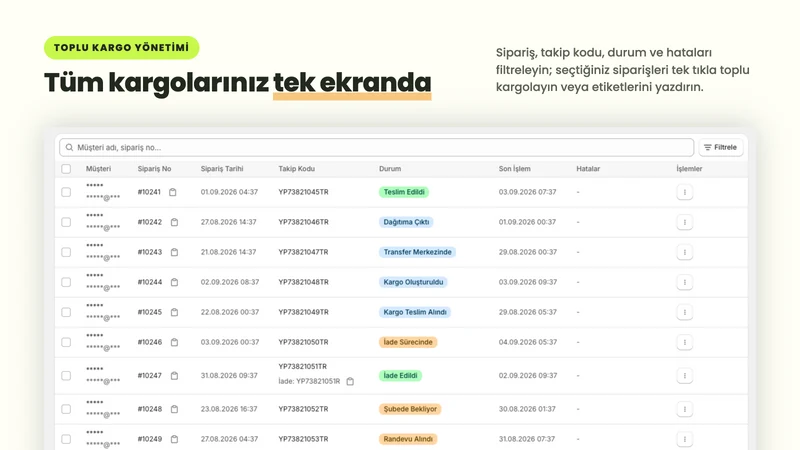Click the Durum column header

pyautogui.click(x=390, y=169)
